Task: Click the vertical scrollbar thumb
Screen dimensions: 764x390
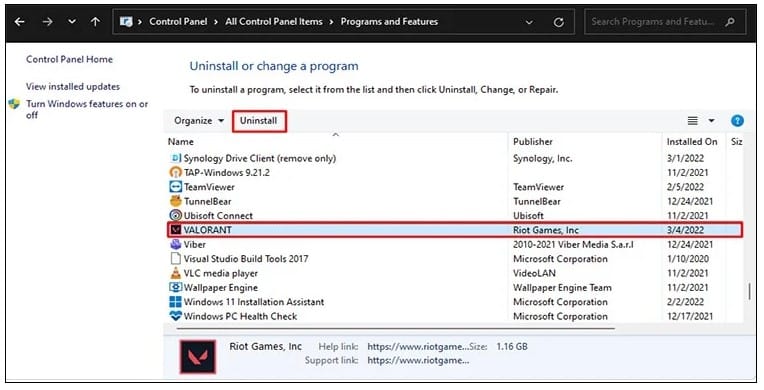Action: tap(749, 292)
